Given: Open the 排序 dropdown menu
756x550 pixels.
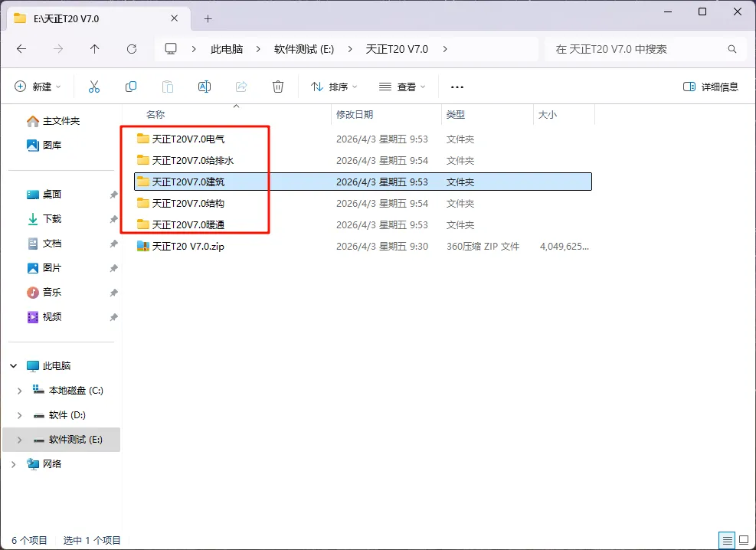Looking at the screenshot, I should point(334,87).
